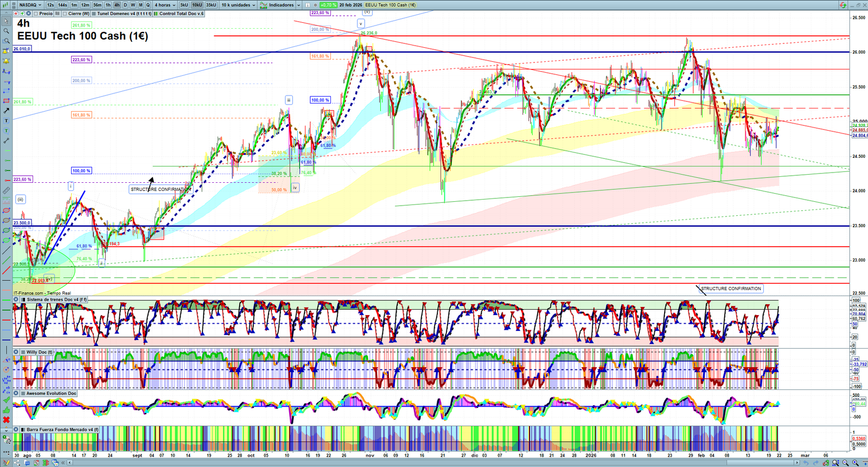The height and width of the screenshot is (467, 868).
Task: Set history to 35kU units
Action: coord(211,5)
